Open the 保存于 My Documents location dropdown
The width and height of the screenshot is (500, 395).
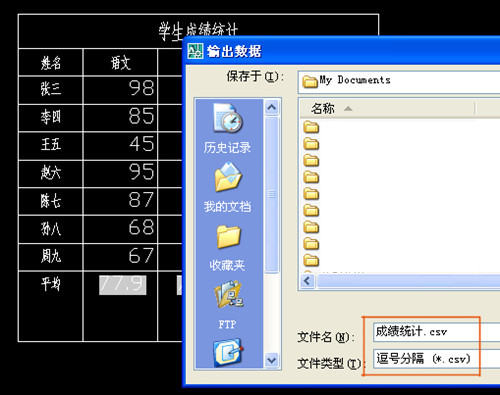click(x=399, y=81)
